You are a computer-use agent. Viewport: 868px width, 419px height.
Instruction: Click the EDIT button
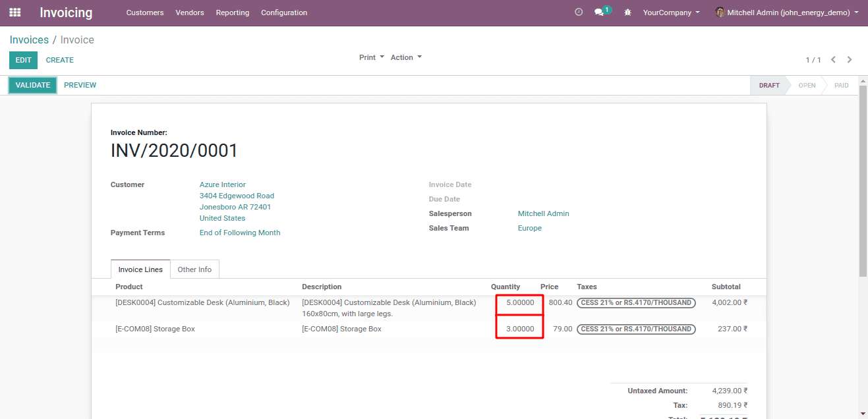coord(23,60)
